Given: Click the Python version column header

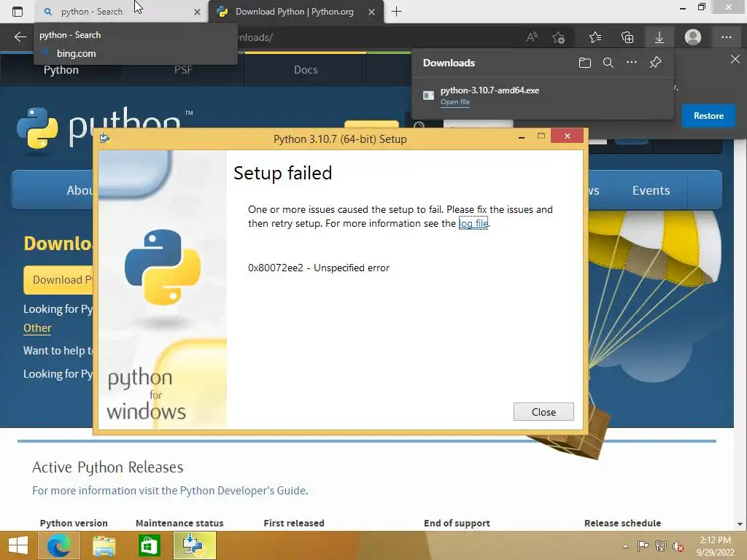Looking at the screenshot, I should tap(74, 523).
